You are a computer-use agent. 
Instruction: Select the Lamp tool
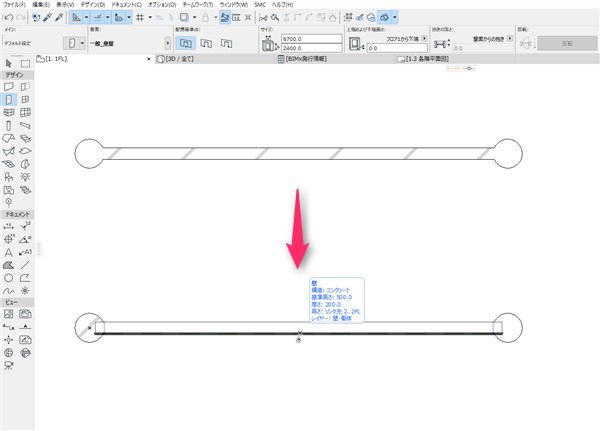25,177
